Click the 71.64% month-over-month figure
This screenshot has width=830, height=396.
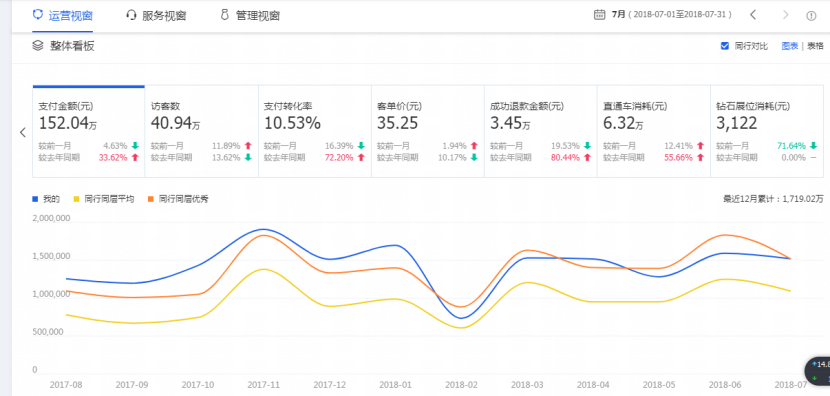click(791, 146)
